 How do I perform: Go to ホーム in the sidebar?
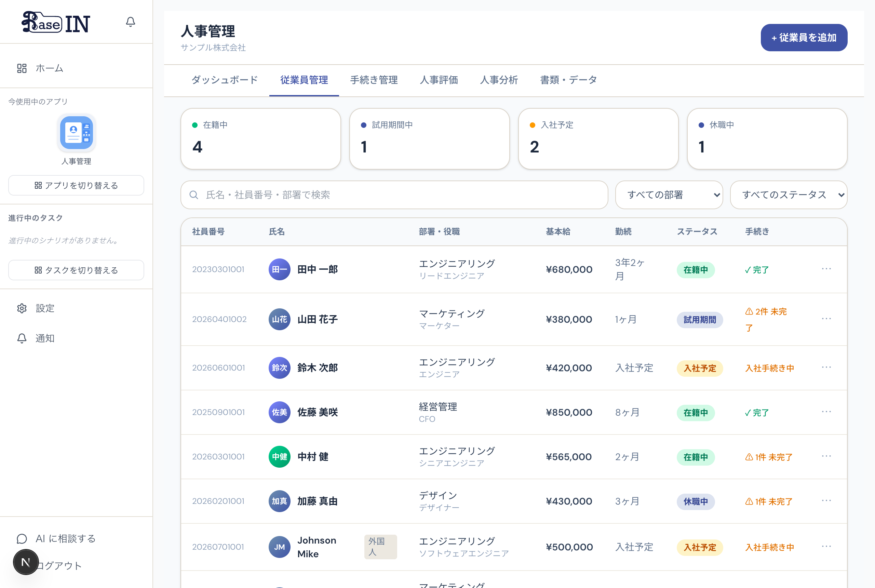coord(40,68)
